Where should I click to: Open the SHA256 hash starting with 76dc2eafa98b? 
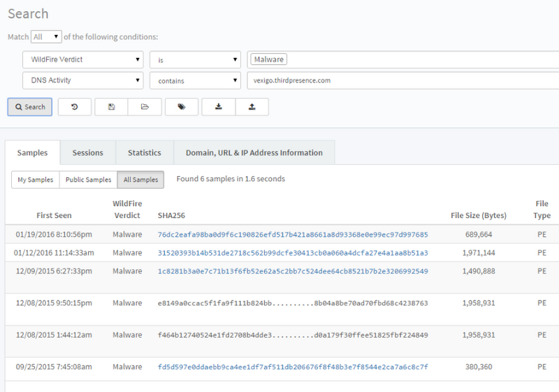(293, 235)
